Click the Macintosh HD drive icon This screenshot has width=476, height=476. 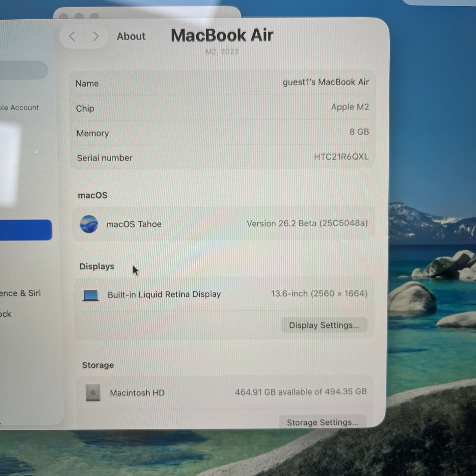pyautogui.click(x=93, y=393)
